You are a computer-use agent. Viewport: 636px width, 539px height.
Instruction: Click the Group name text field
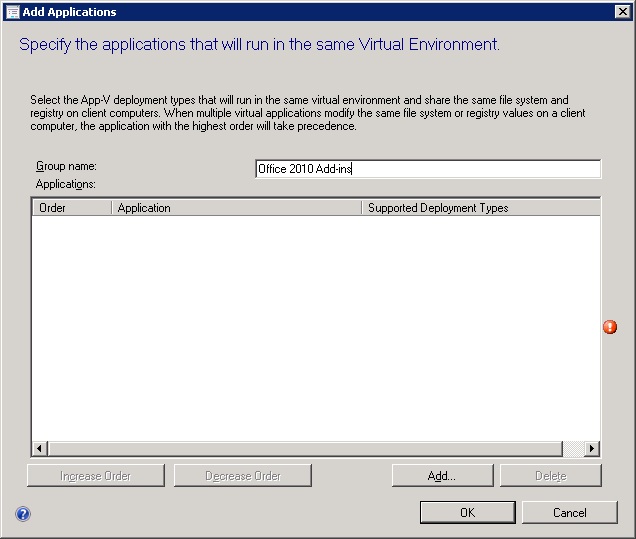point(428,169)
